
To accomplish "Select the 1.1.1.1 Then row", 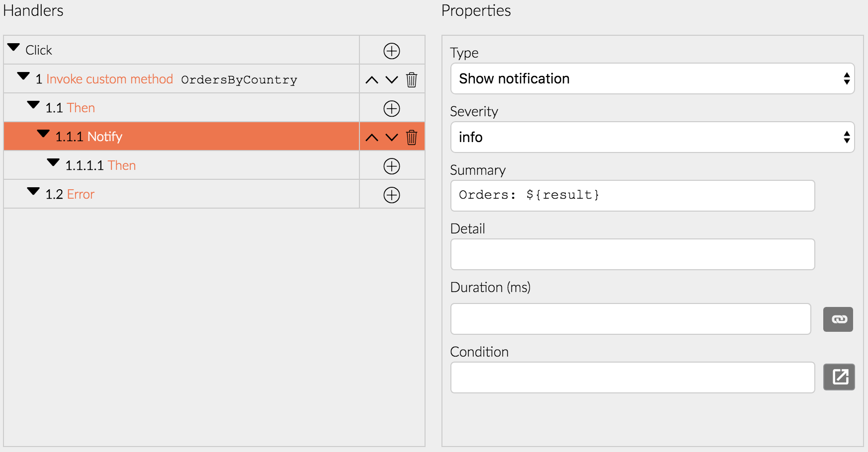I will point(181,165).
